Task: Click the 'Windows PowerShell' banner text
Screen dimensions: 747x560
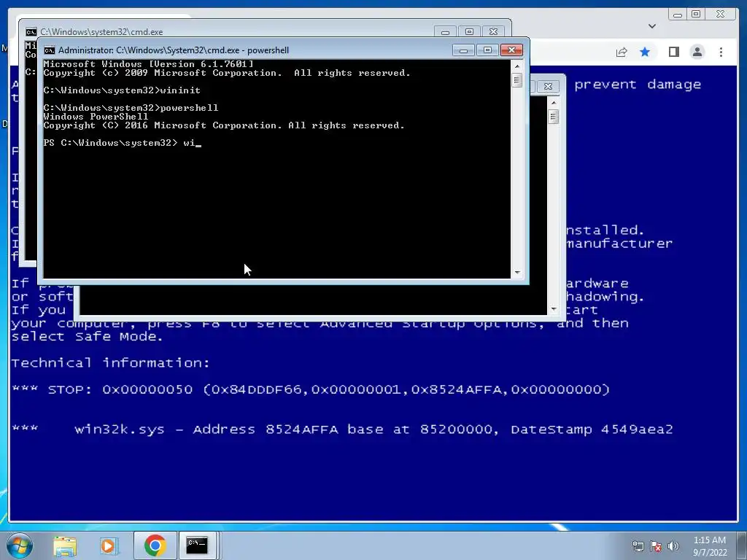Action: [x=96, y=117]
